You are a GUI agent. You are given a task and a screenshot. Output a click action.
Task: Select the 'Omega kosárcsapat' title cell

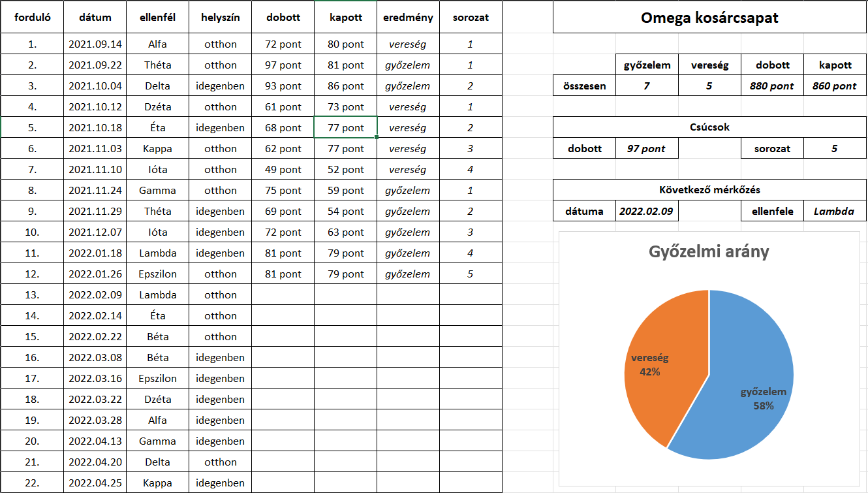coord(709,18)
